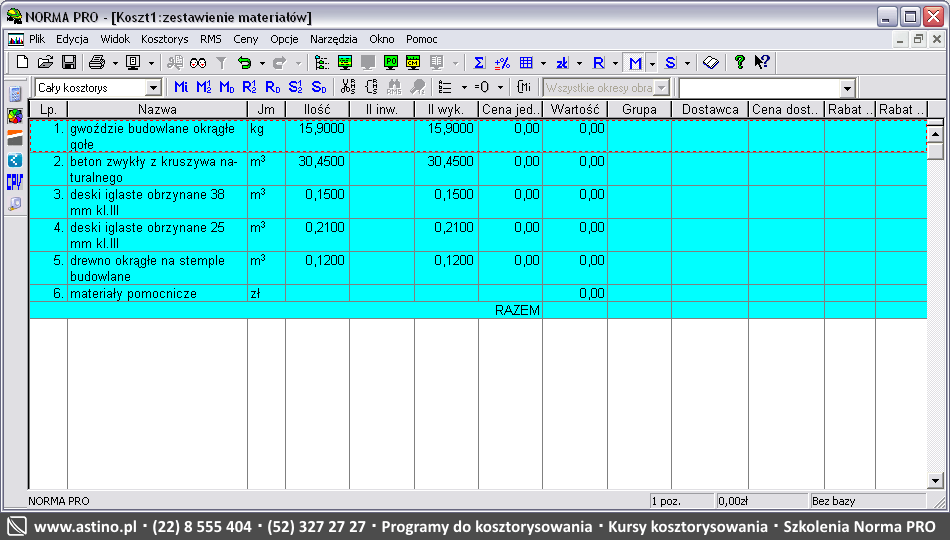Click the =0 zero values icon

pos(482,87)
